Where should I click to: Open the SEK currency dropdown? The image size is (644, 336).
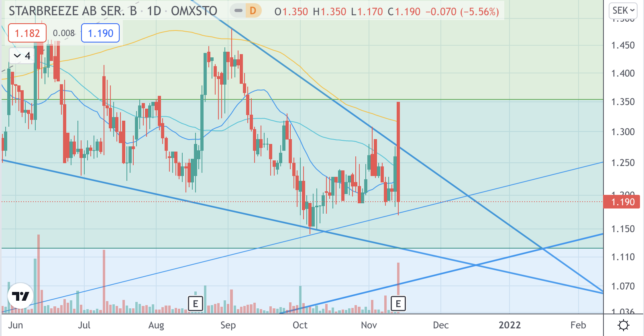coord(624,10)
